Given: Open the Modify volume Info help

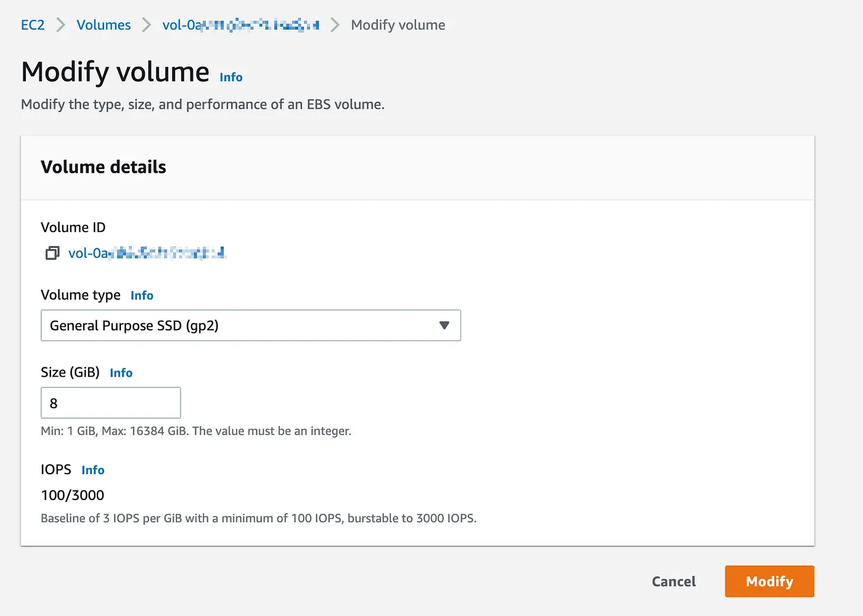Looking at the screenshot, I should click(x=231, y=76).
